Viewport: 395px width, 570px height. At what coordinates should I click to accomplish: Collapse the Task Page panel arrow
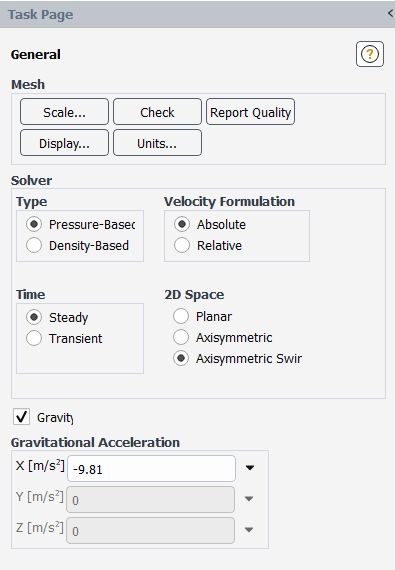click(391, 13)
